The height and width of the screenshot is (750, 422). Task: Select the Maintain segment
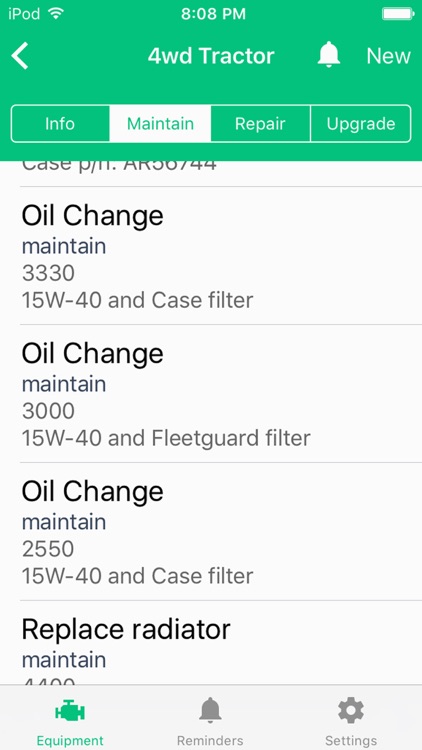(x=160, y=124)
